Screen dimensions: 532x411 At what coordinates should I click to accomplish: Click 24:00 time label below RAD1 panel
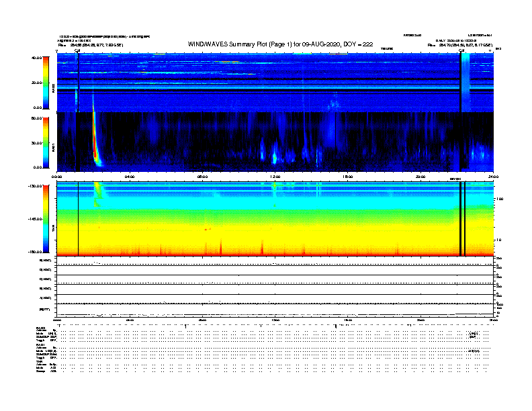click(x=493, y=177)
